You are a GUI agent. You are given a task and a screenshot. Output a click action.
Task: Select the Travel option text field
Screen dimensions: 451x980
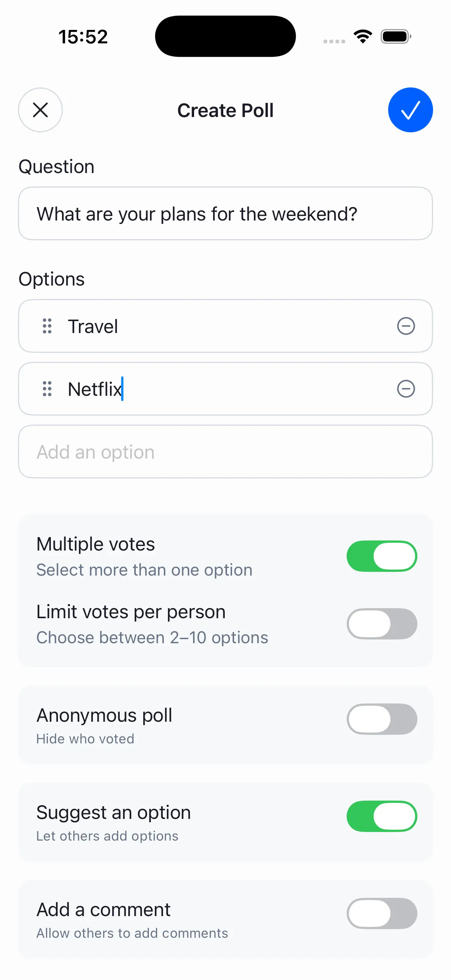pyautogui.click(x=190, y=326)
